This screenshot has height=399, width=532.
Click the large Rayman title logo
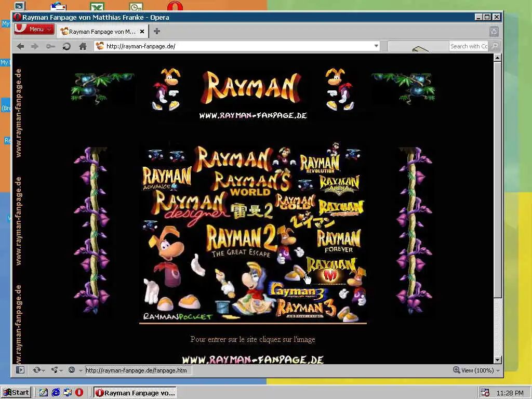251,87
